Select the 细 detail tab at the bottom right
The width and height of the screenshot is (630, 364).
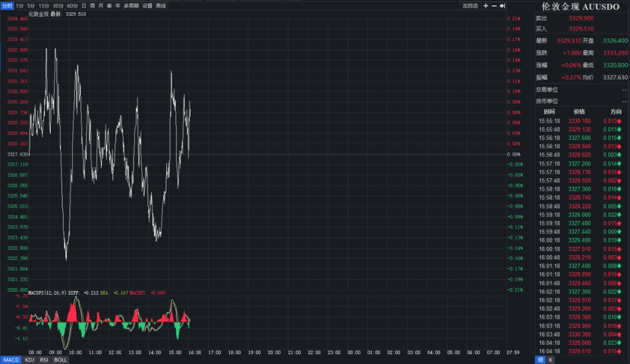point(541,360)
